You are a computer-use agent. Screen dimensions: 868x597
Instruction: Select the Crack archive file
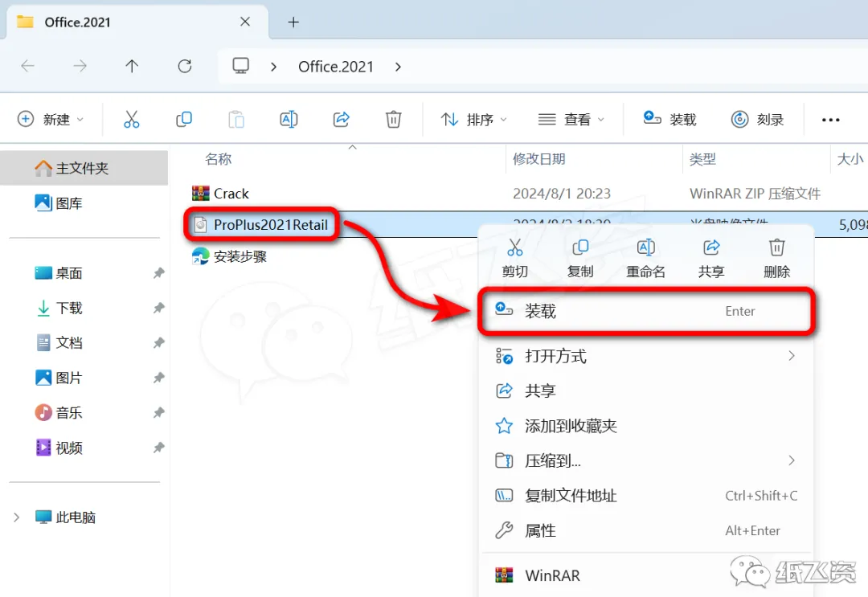[x=220, y=194]
